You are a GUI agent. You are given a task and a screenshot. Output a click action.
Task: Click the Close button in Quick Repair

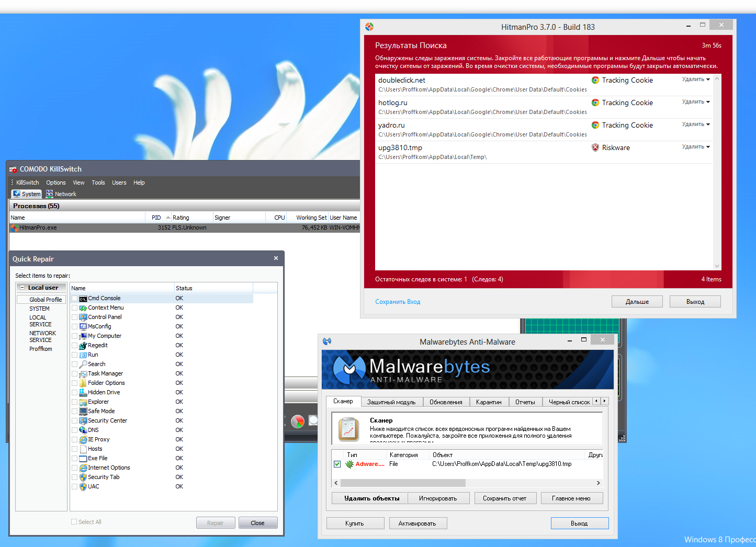pyautogui.click(x=258, y=523)
